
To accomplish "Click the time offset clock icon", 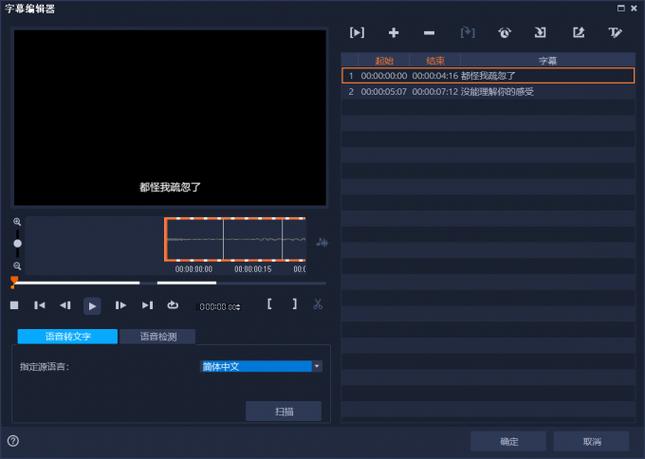I will click(x=504, y=33).
